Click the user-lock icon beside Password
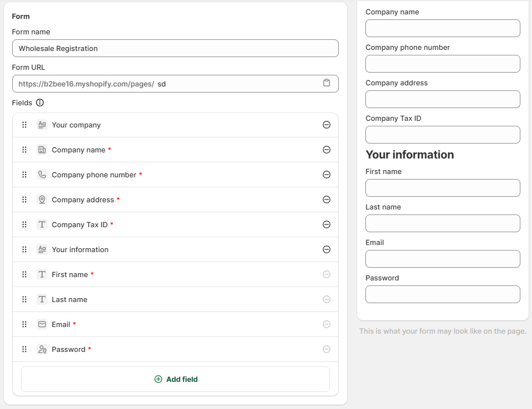The height and width of the screenshot is (409, 532). coord(42,349)
